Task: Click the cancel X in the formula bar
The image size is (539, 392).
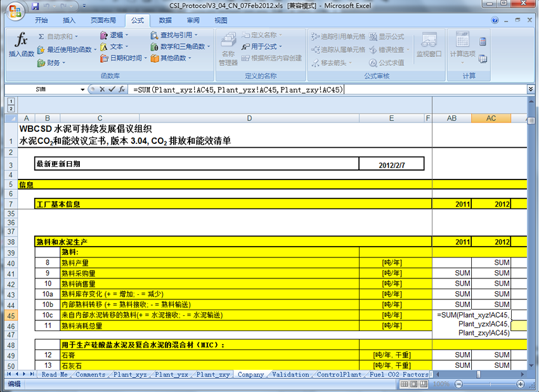Action: click(101, 89)
